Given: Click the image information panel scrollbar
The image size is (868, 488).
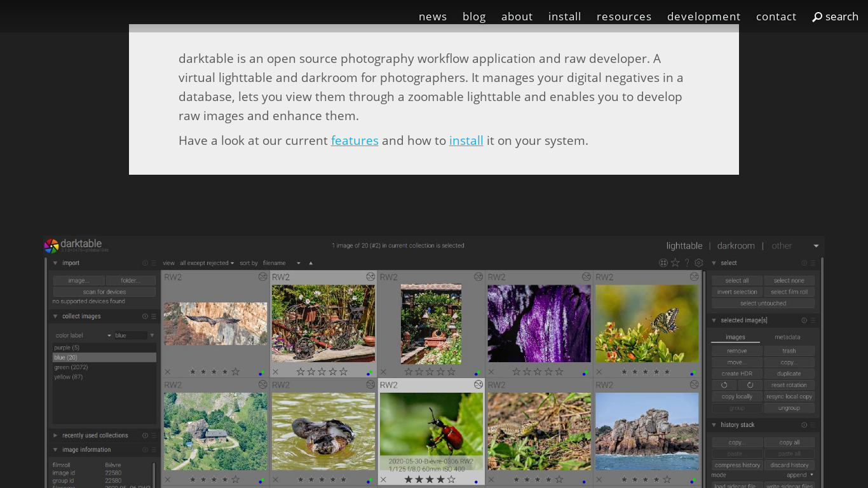Looking at the screenshot, I should click(153, 475).
